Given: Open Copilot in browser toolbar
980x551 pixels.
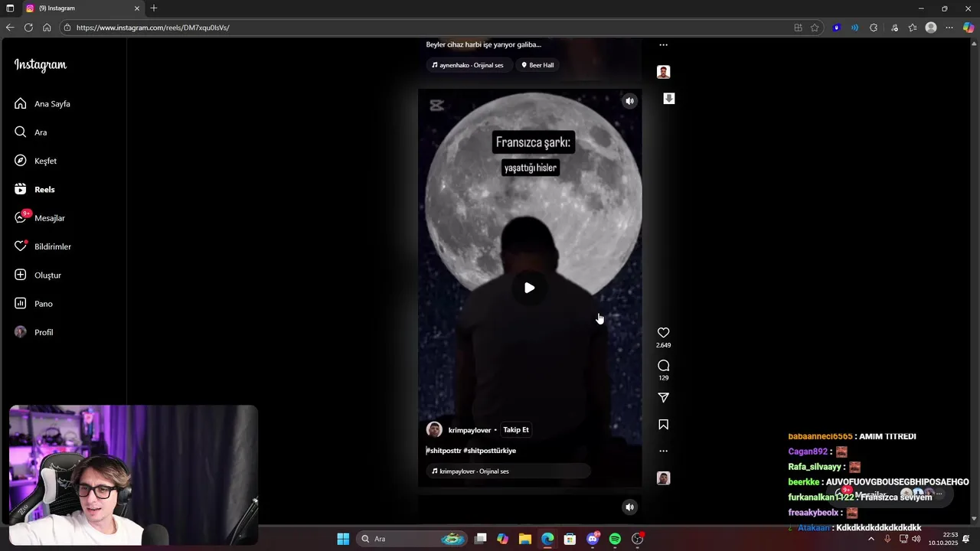Looking at the screenshot, I should (x=969, y=28).
